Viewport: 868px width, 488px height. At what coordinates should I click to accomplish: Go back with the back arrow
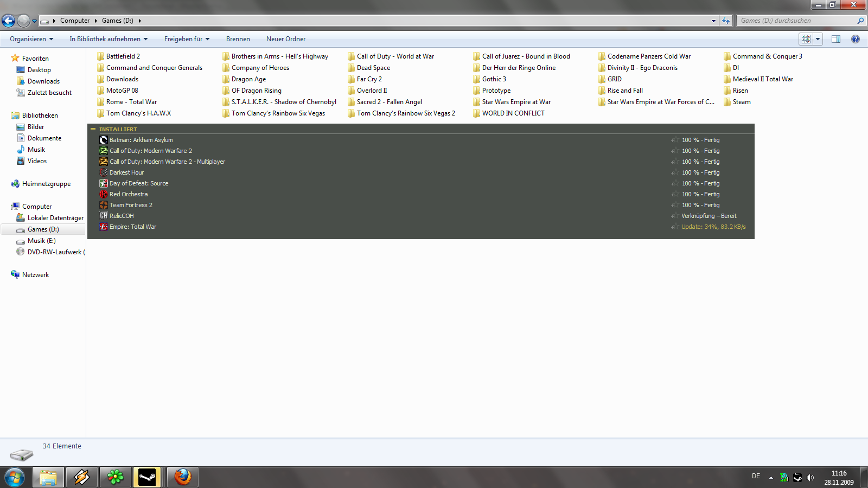click(x=8, y=21)
